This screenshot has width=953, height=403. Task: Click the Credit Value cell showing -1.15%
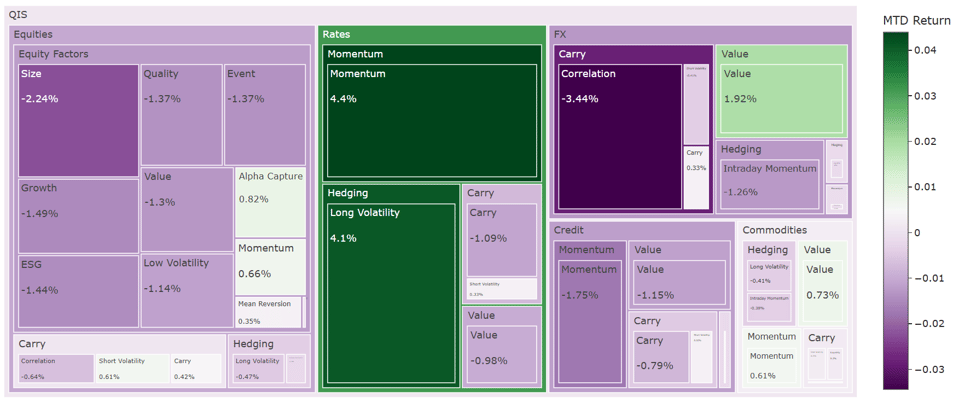click(679, 282)
